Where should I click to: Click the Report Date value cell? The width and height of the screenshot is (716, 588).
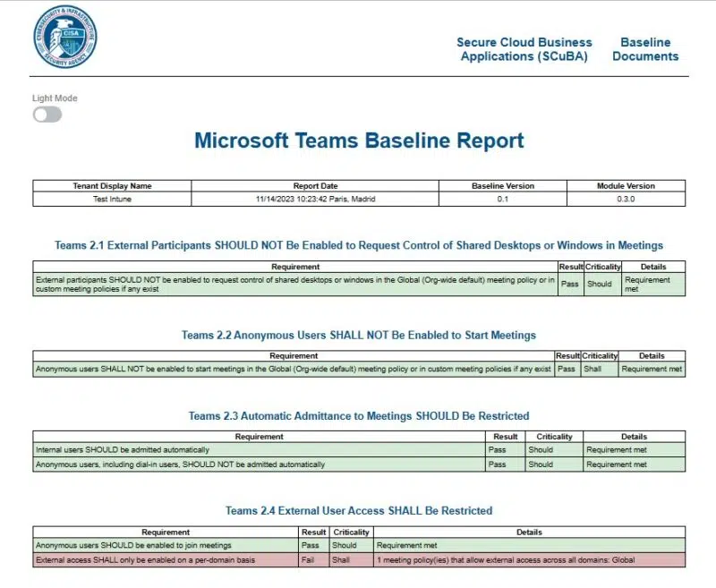[x=315, y=198]
